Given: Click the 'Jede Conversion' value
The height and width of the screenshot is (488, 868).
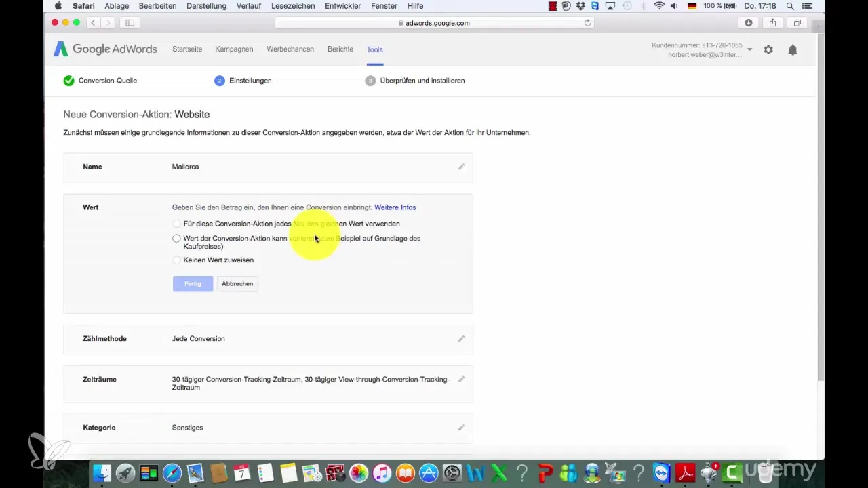Looking at the screenshot, I should click(x=199, y=338).
